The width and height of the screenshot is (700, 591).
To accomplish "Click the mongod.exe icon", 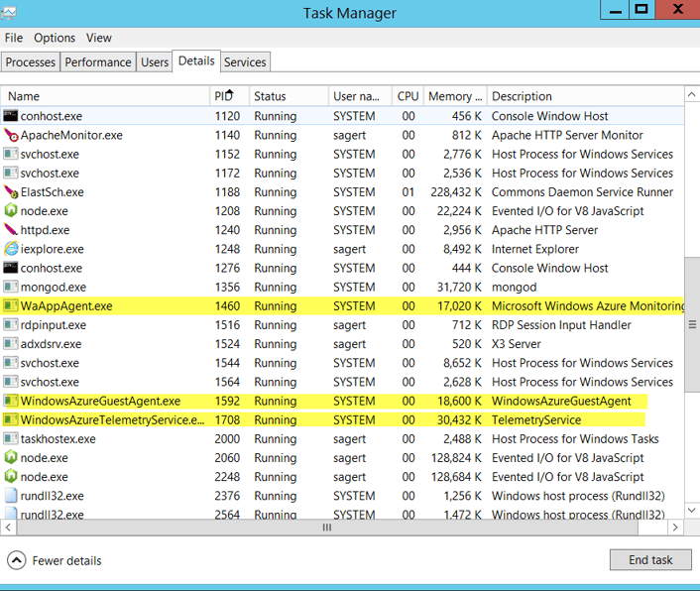I will pos(10,287).
